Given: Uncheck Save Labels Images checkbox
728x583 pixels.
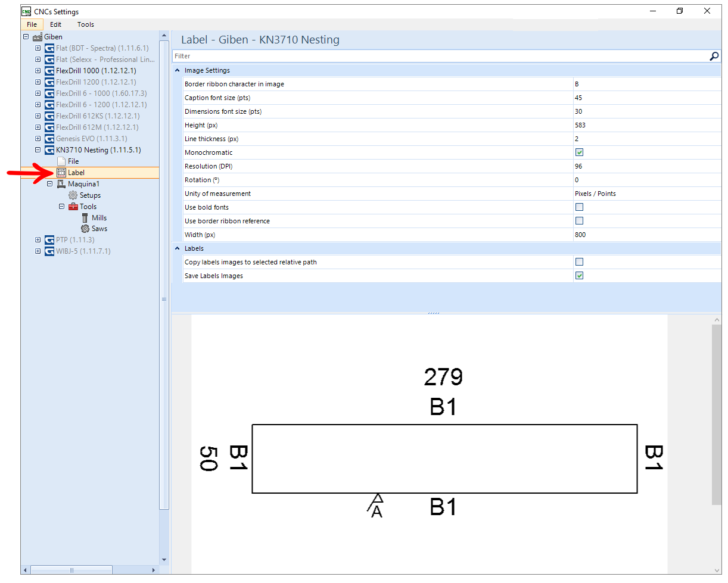Looking at the screenshot, I should [579, 276].
